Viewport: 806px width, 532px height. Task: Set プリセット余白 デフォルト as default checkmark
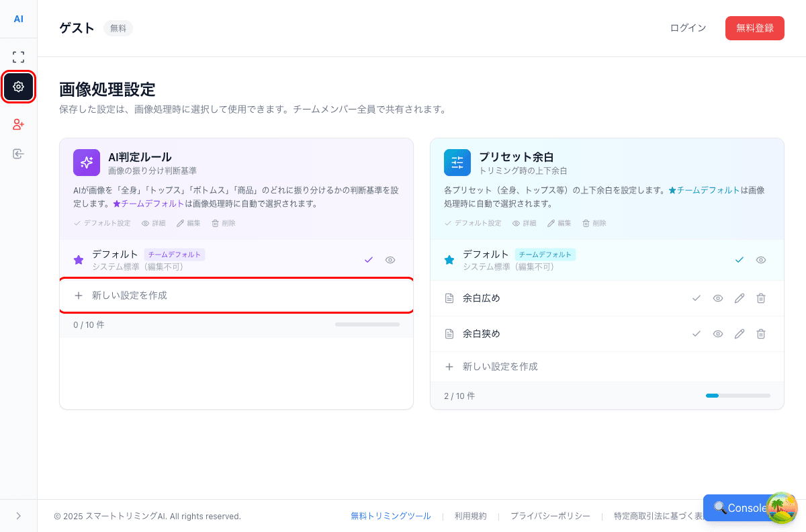740,260
